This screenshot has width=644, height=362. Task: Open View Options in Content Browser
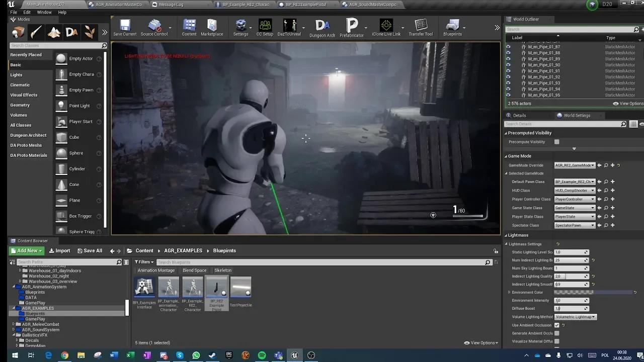(479, 342)
